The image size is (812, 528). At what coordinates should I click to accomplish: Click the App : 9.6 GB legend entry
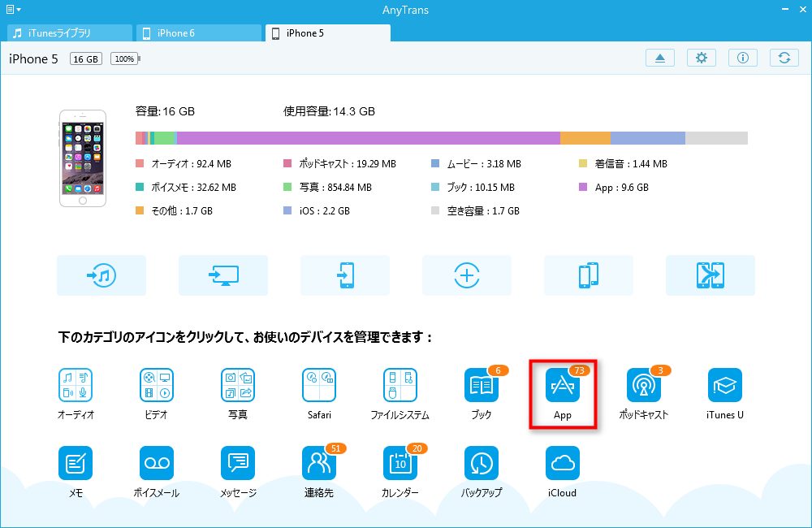coord(614,187)
